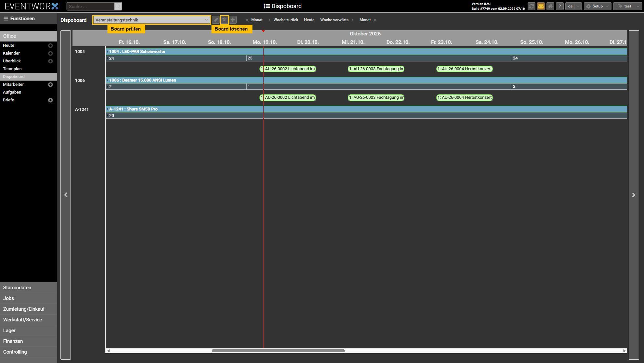Click the trash Board löschen icon
The height and width of the screenshot is (363, 644).
click(224, 20)
